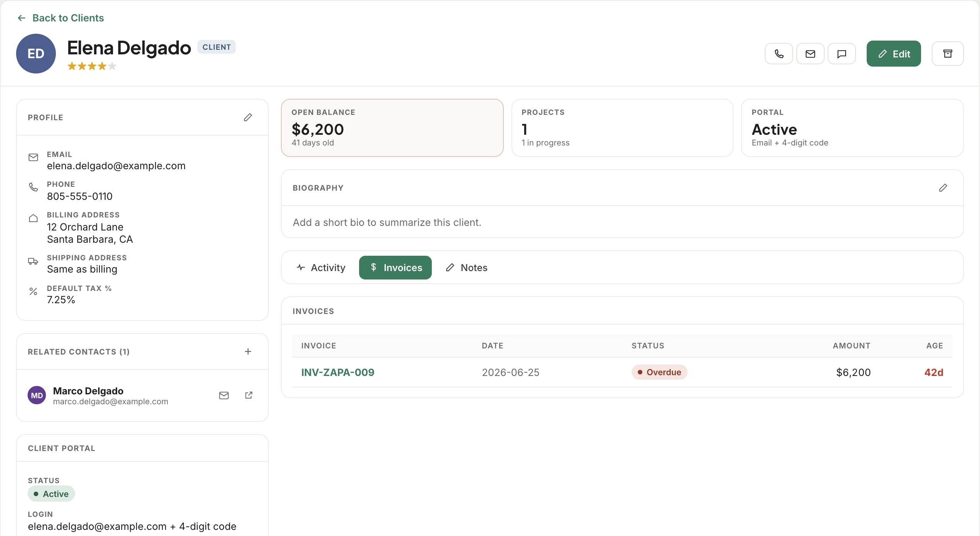
Task: Switch to the Activity tab
Action: click(x=321, y=268)
